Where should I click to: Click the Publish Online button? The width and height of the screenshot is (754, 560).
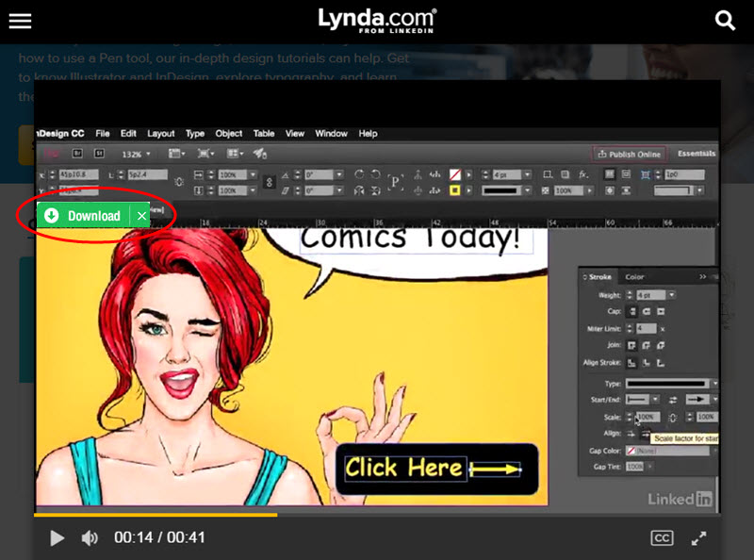[629, 154]
